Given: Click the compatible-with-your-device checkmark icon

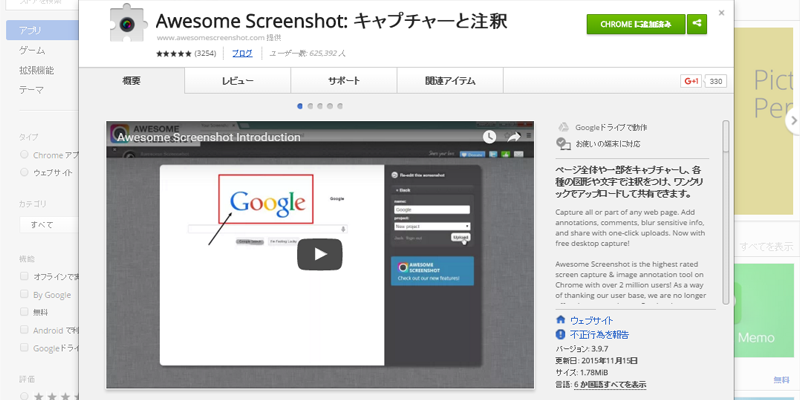Looking at the screenshot, I should pyautogui.click(x=563, y=144).
